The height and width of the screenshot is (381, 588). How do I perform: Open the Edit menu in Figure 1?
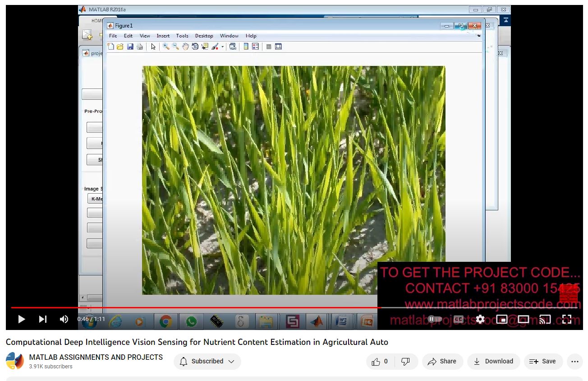click(129, 36)
